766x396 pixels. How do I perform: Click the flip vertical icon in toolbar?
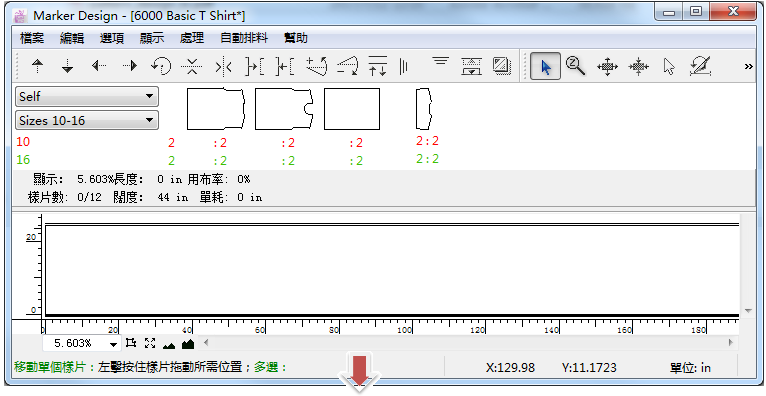coord(192,65)
